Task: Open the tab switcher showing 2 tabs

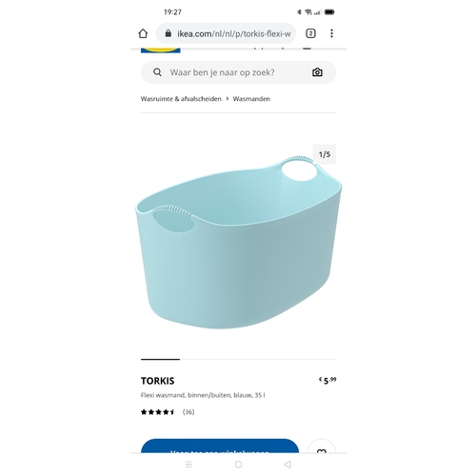Action: coord(310,33)
